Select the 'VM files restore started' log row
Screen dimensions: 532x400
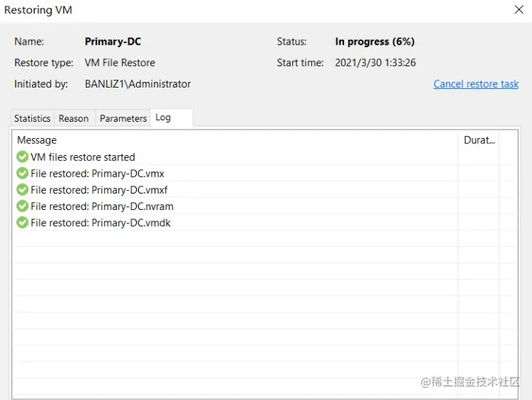[265, 157]
